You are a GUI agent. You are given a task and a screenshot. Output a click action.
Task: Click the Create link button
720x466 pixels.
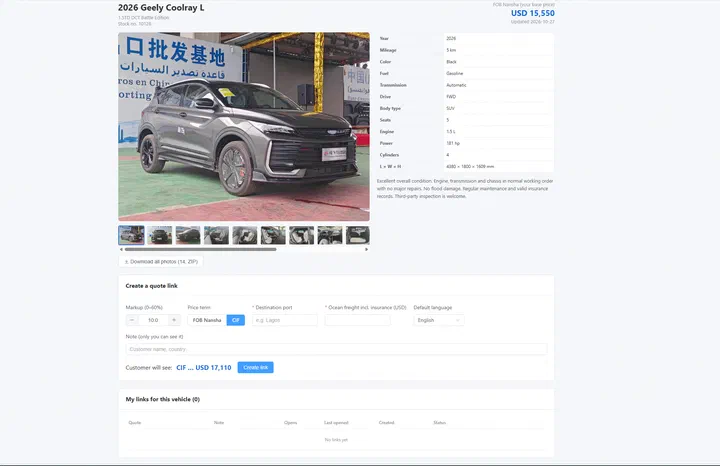(255, 367)
